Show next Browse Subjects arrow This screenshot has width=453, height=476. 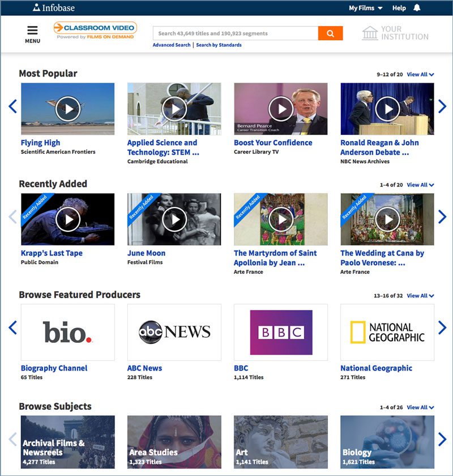coord(442,439)
